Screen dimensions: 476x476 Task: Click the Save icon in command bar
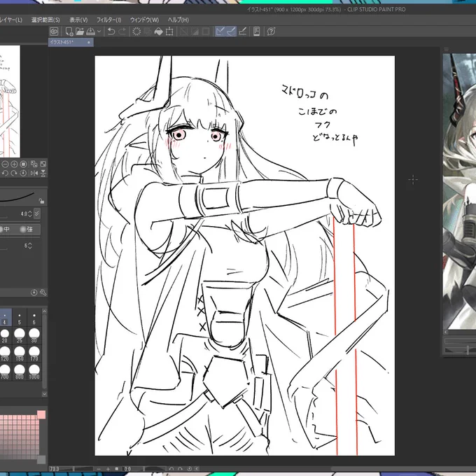[90, 31]
